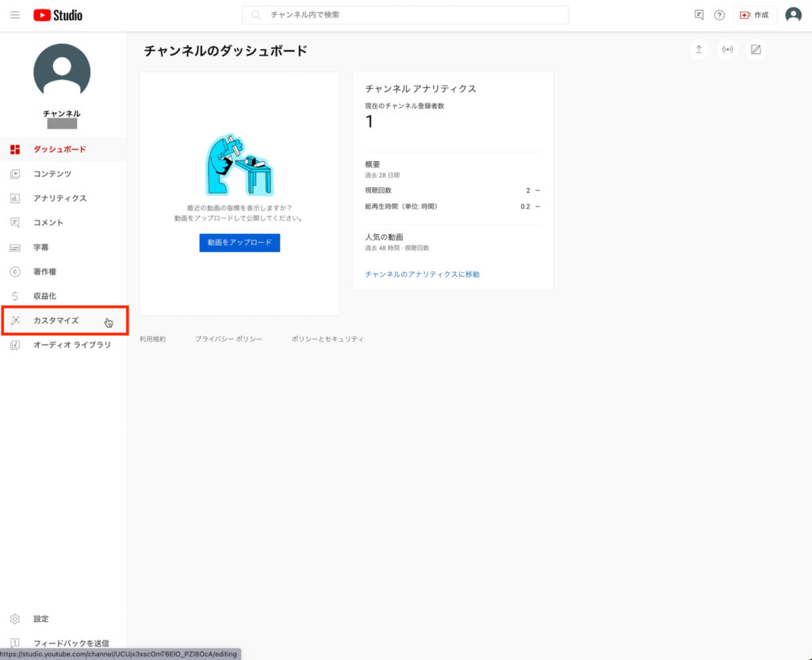Click the large channel profile picture

tap(62, 72)
